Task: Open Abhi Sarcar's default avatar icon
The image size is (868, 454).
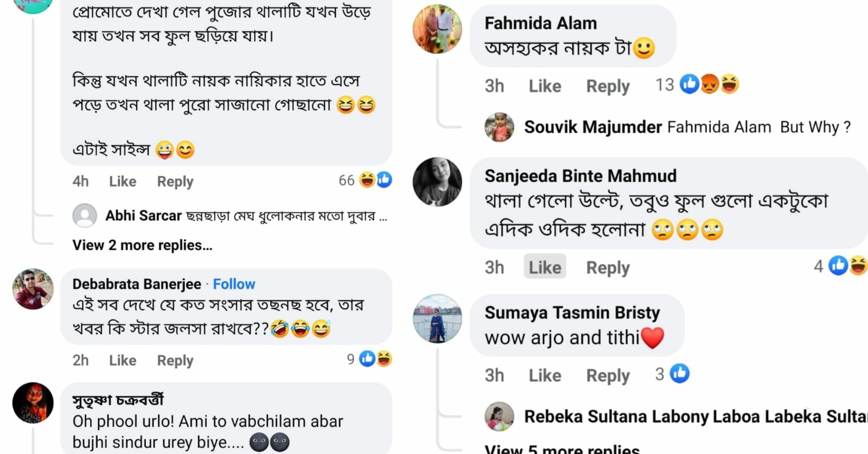Action: (85, 215)
